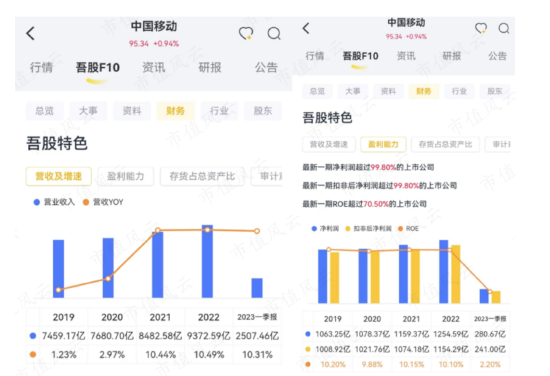
Task: Open 公告 tab in right screen
Action: (497, 56)
